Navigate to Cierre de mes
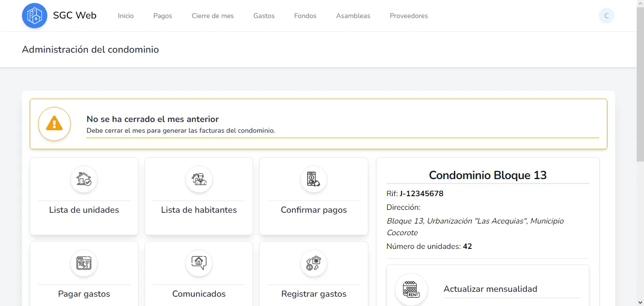This screenshot has width=644, height=306. coord(212,16)
